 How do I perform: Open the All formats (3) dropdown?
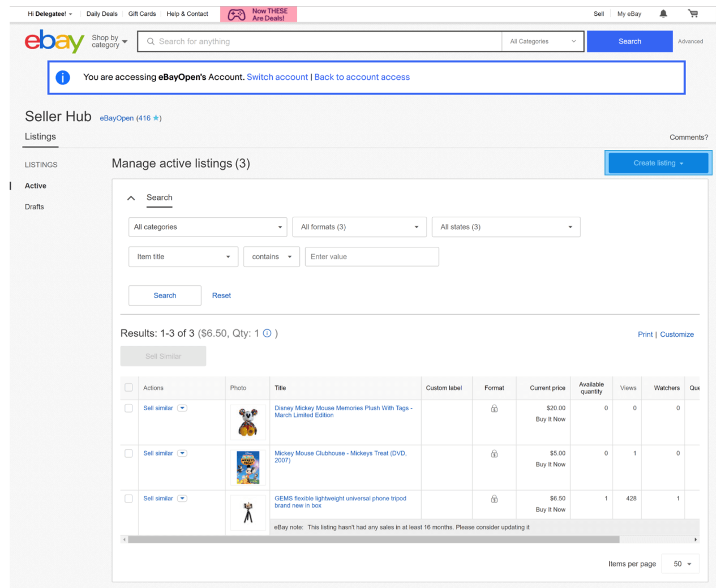pyautogui.click(x=359, y=227)
